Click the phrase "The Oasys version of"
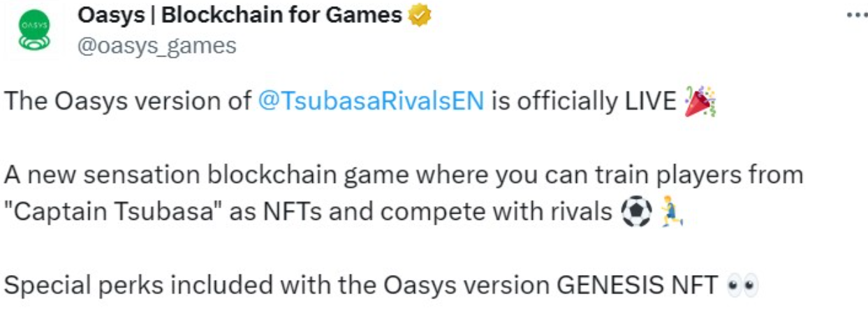The height and width of the screenshot is (310, 868). tap(128, 101)
